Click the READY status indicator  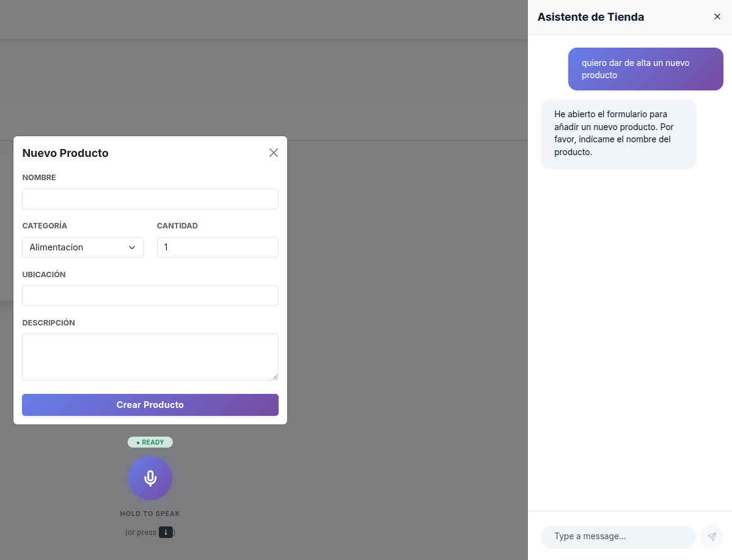150,442
